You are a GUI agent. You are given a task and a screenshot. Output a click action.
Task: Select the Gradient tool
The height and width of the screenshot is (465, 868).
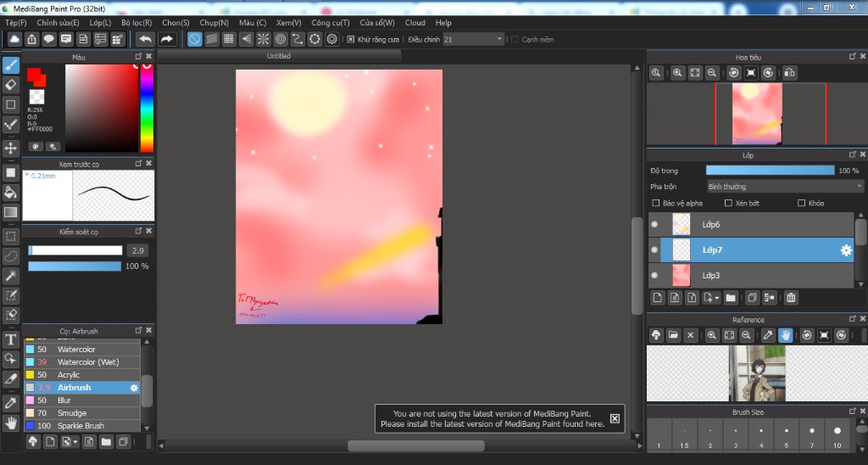click(x=10, y=212)
